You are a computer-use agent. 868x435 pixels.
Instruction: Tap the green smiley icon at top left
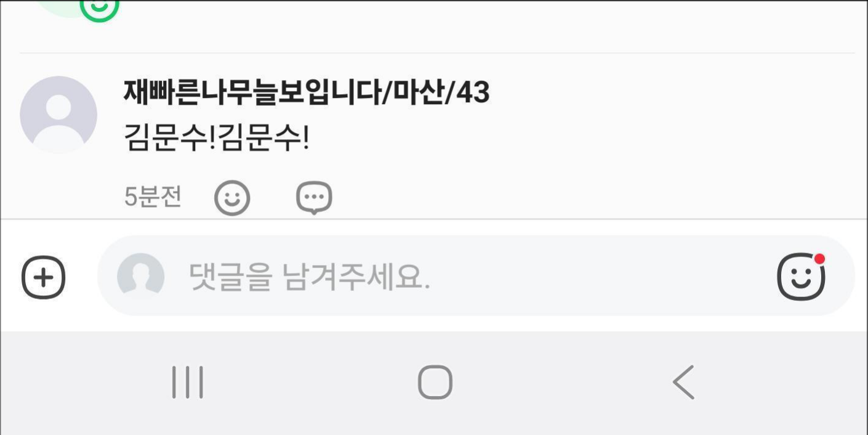point(99,7)
